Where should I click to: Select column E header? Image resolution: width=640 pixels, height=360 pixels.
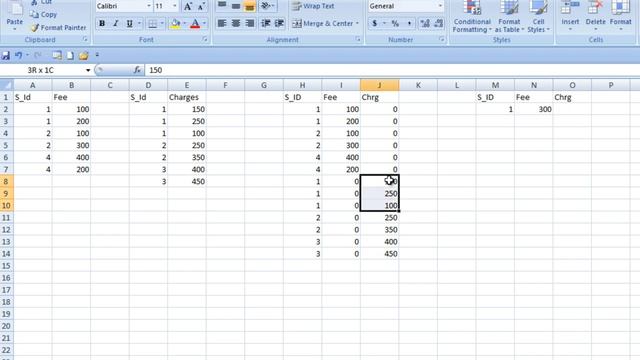187,85
